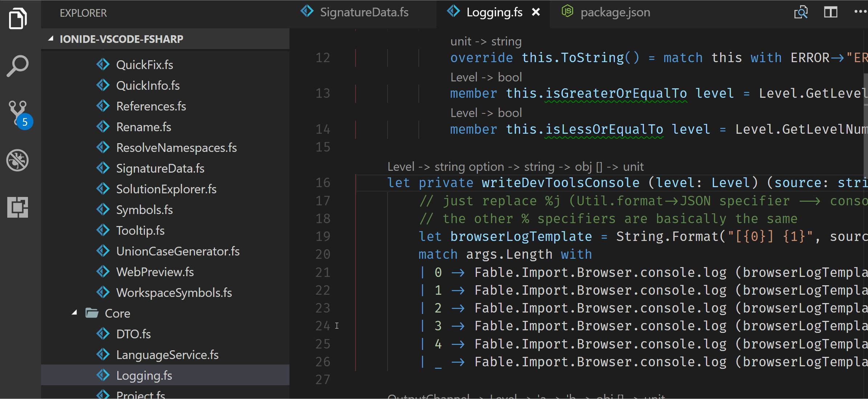This screenshot has height=399, width=868.
Task: Split the editor using the toolbar icon
Action: (x=831, y=12)
